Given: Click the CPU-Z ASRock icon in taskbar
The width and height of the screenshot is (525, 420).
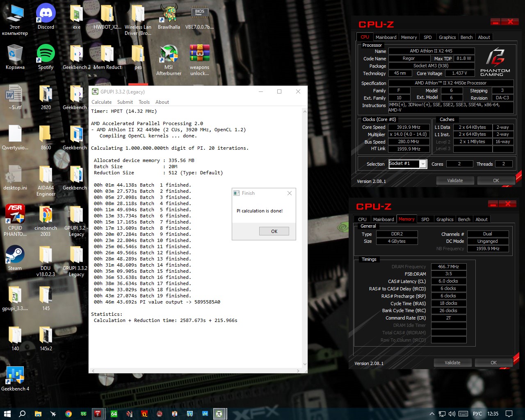Looking at the screenshot, I should (98, 414).
